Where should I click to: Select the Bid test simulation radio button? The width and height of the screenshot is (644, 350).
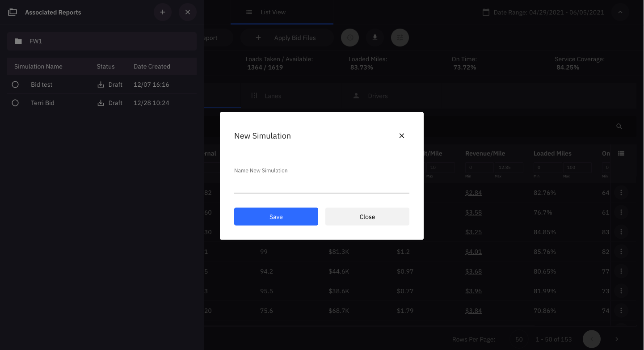tap(15, 84)
